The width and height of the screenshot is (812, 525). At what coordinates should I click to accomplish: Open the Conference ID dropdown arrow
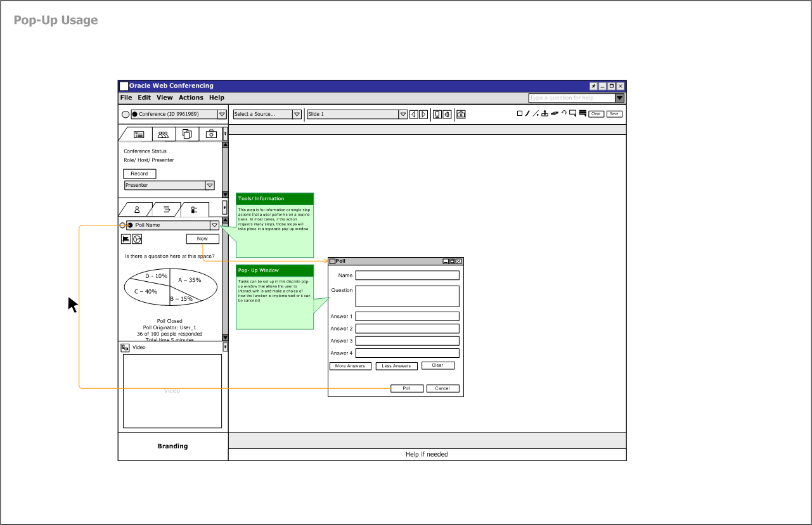[x=222, y=115]
